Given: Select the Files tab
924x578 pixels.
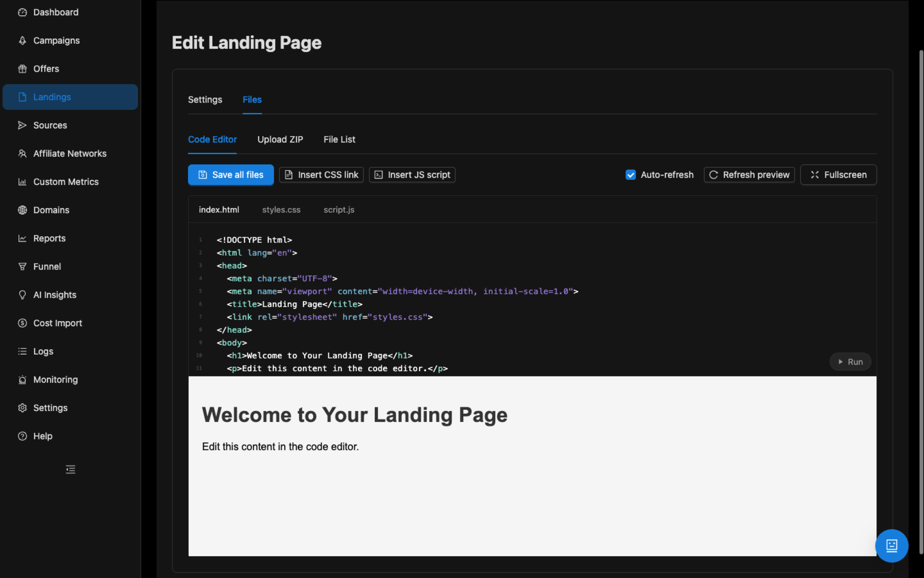Looking at the screenshot, I should (x=252, y=100).
